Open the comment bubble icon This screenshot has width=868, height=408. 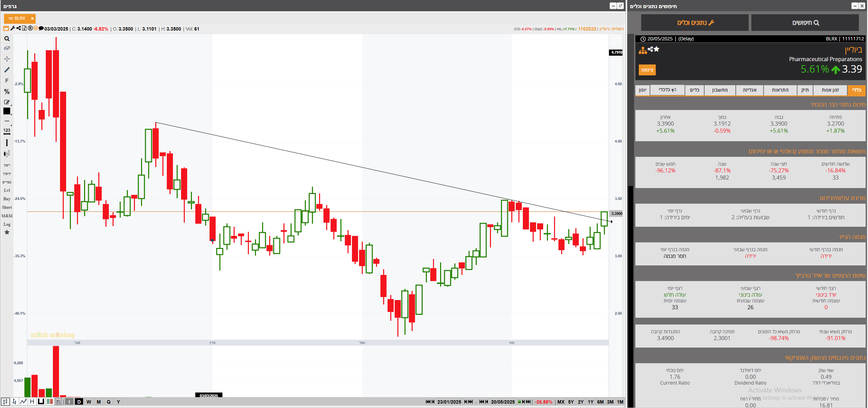click(x=41, y=29)
